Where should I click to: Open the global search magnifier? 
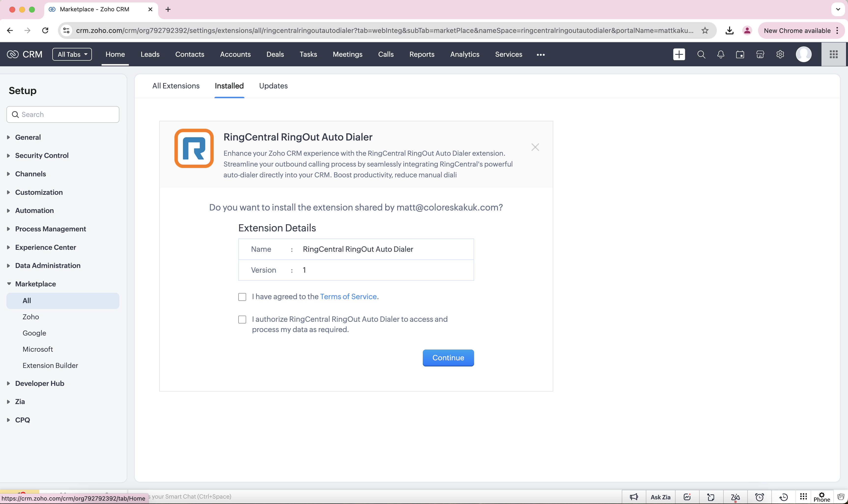click(x=701, y=54)
